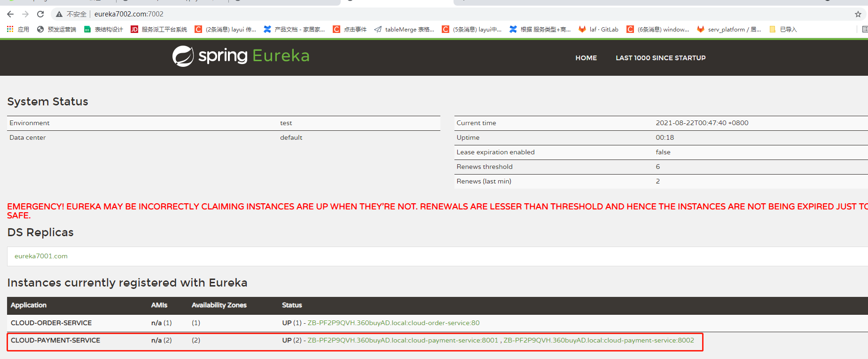This screenshot has width=868, height=359.
Task: Select the CLOUD-PAYMENT-SERVICE application name
Action: click(55, 340)
